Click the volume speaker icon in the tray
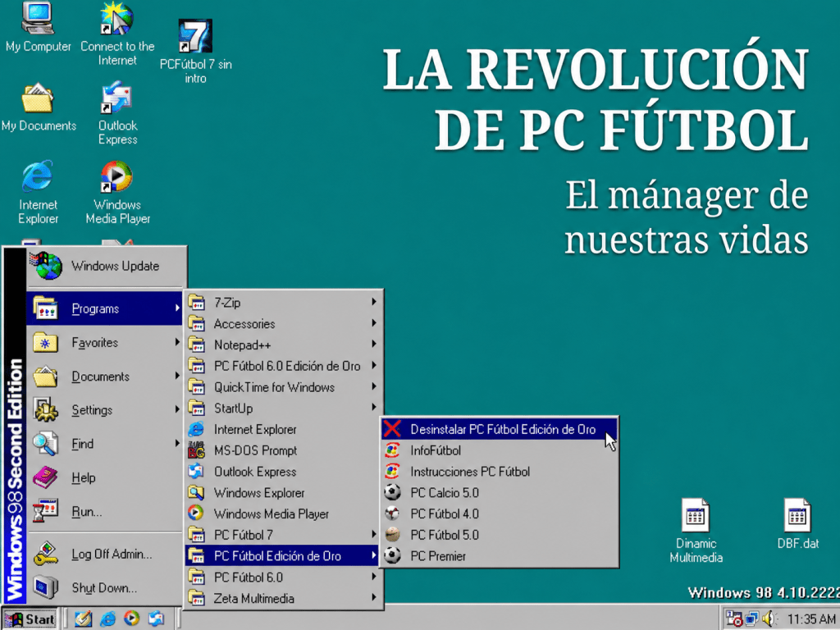 pos(769,619)
